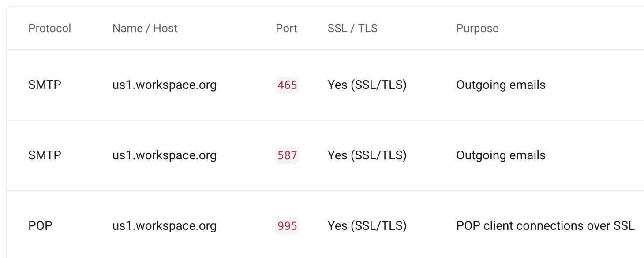The height and width of the screenshot is (258, 644).
Task: Click Outgoing emails in port 587 row
Action: tap(501, 155)
